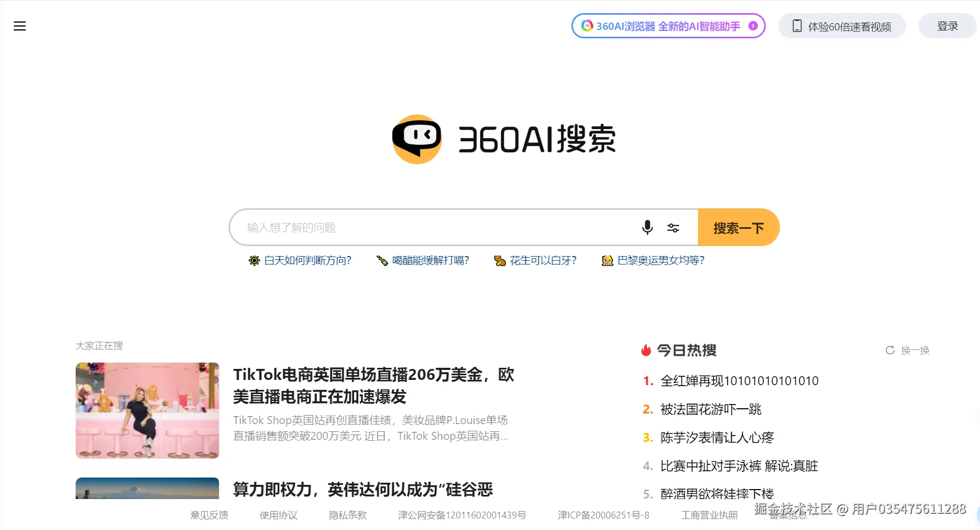Viewport: 980px width, 530px height.
Task: Click the TikTok Shop英国站 article summary text
Action: coord(371,428)
